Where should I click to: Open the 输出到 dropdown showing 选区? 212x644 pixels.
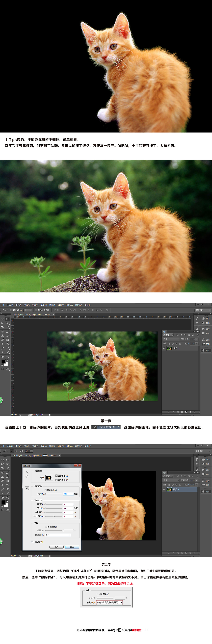(58, 535)
